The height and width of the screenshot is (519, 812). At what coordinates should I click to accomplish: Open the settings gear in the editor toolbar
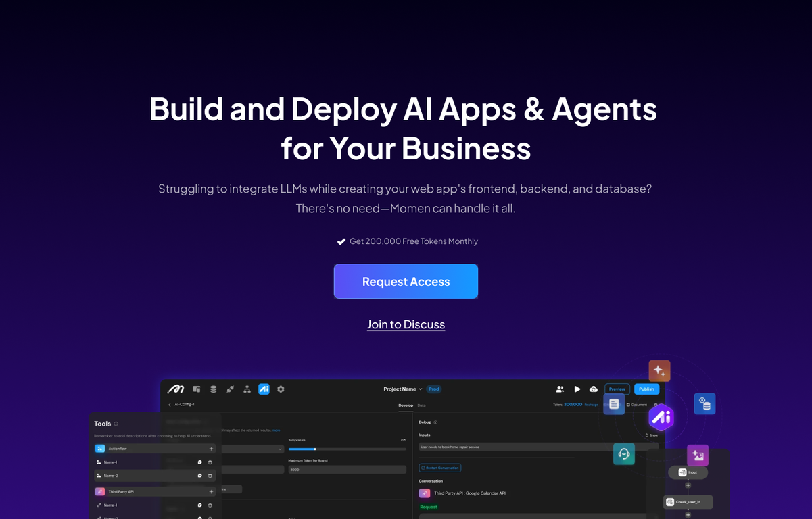pos(281,389)
